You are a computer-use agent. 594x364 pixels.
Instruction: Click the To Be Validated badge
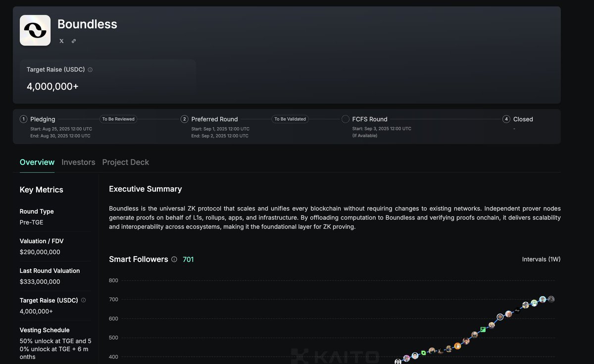point(290,119)
